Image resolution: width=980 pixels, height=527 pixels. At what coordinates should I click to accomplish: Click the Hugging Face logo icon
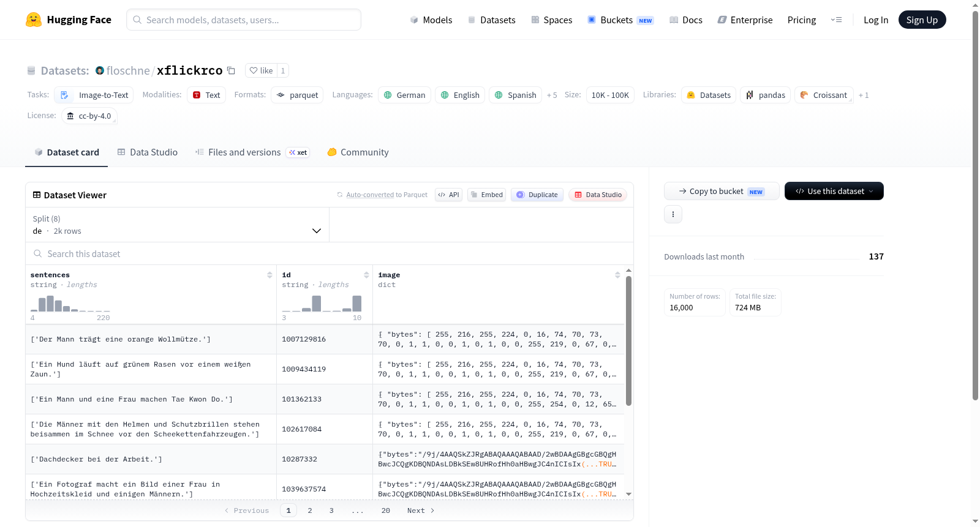pos(34,20)
